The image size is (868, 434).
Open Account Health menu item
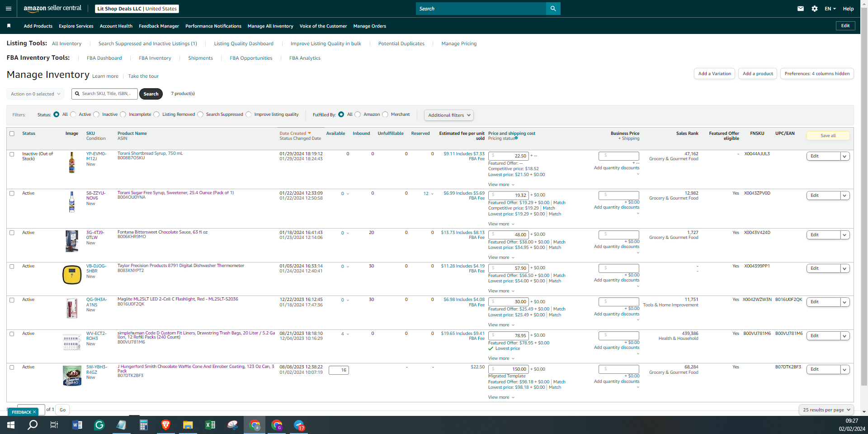(116, 26)
